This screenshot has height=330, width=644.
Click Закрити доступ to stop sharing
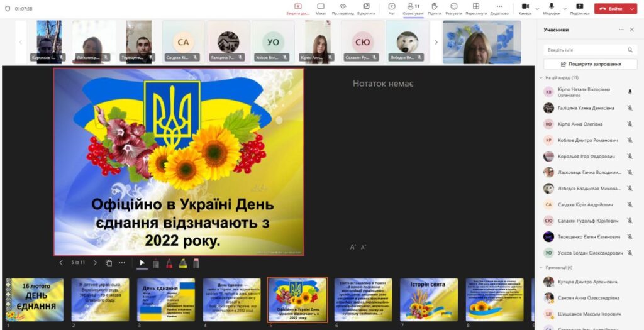coord(298,8)
